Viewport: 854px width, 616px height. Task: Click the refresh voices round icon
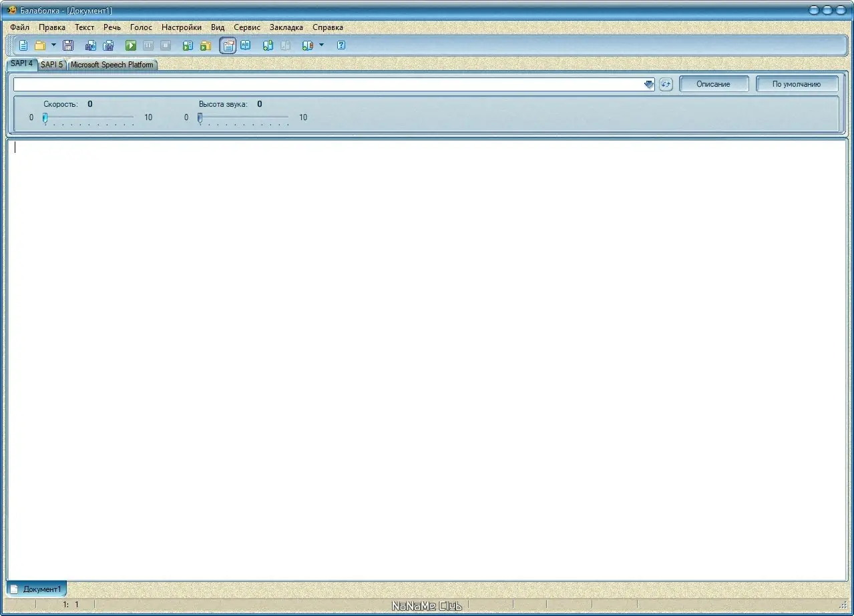click(x=666, y=84)
